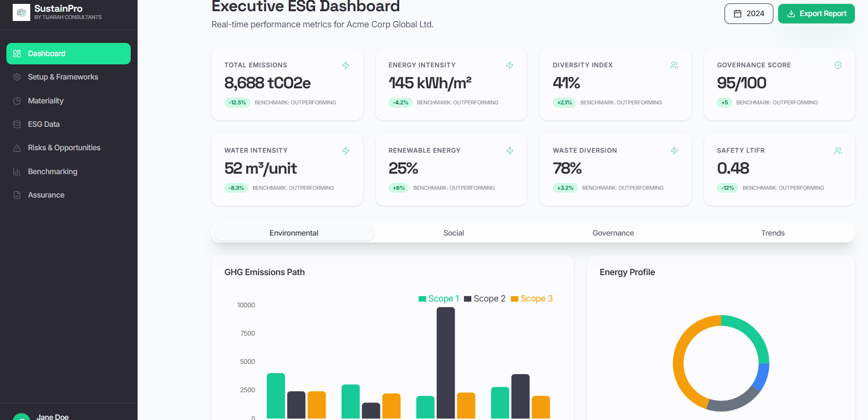Click lightning icon on Renewable Energy card
Image resolution: width=868 pixels, height=420 pixels.
[510, 151]
